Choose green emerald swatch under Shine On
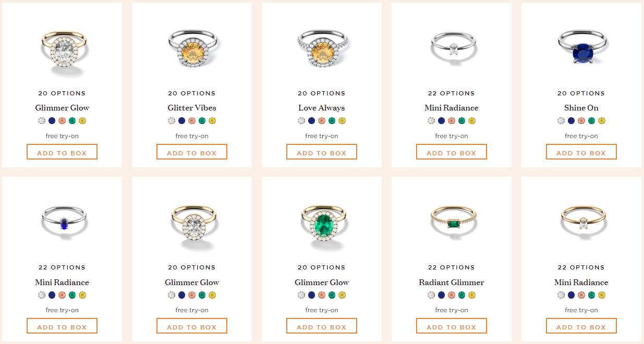644x344 pixels. point(591,121)
